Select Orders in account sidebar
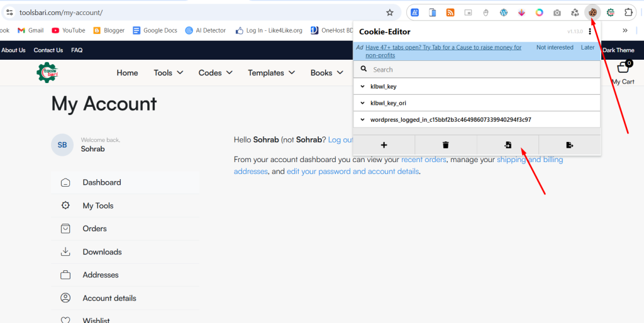The width and height of the screenshot is (644, 323). pos(94,229)
